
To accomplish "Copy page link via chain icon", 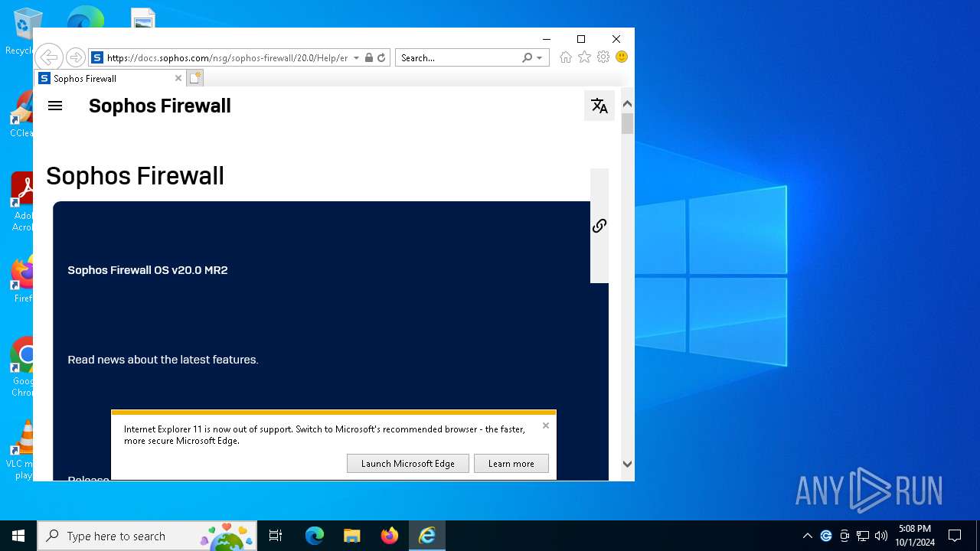I will 599,226.
